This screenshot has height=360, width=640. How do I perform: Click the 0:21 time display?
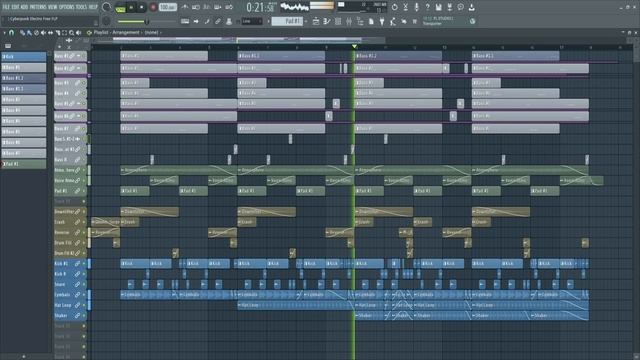click(261, 7)
